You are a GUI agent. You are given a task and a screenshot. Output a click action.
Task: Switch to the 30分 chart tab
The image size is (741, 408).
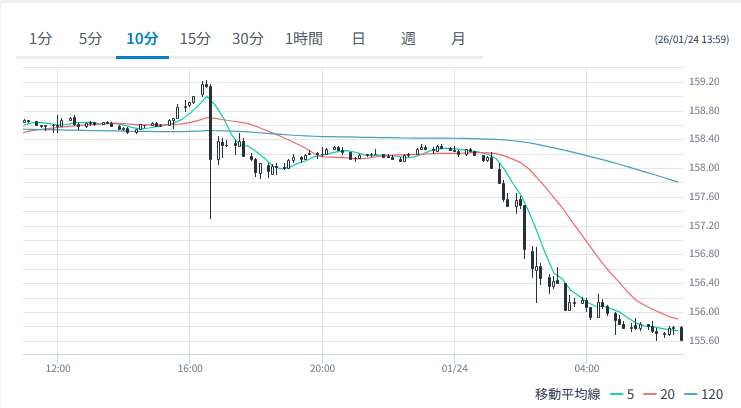tap(247, 39)
